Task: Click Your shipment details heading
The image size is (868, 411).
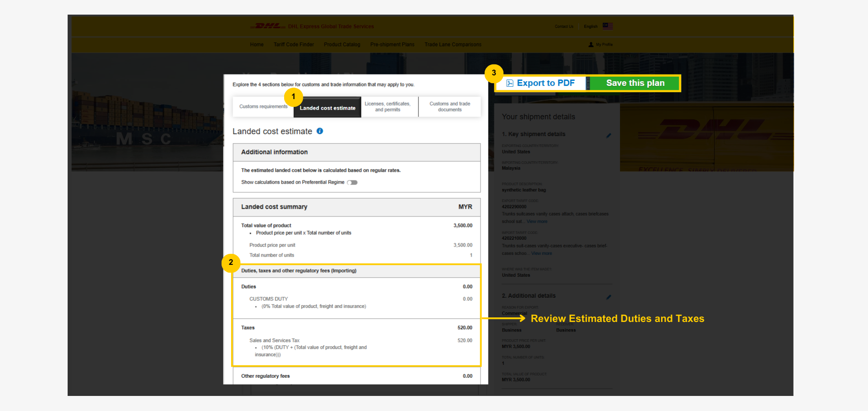Action: [x=539, y=117]
